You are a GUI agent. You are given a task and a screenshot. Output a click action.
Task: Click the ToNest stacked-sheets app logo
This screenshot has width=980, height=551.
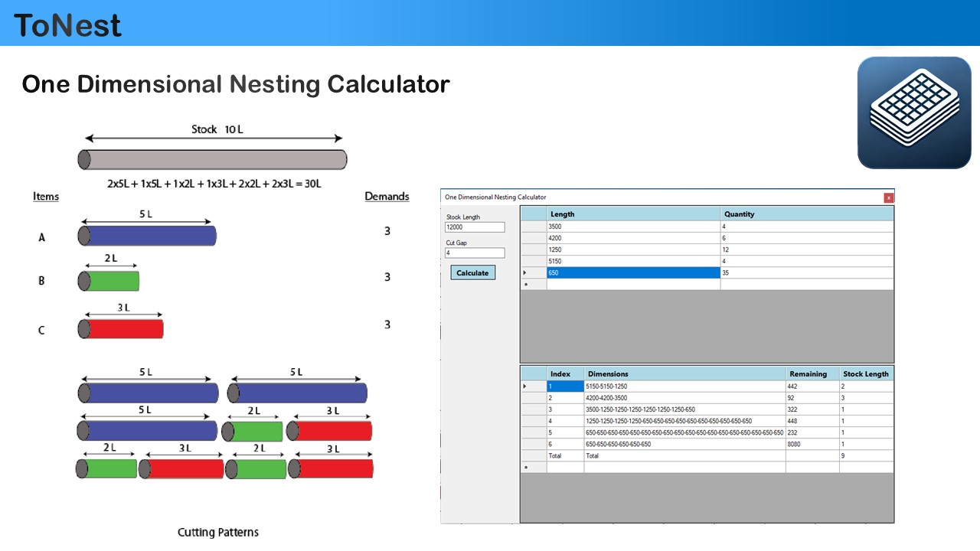pyautogui.click(x=914, y=112)
